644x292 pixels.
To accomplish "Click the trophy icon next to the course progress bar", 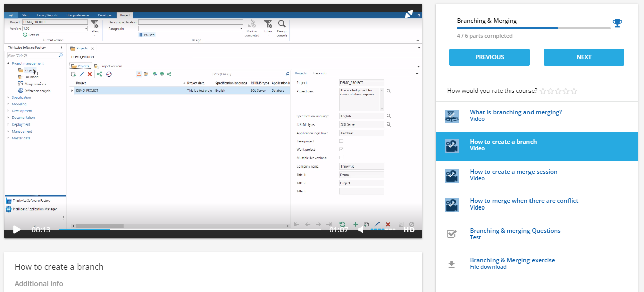I will [617, 23].
